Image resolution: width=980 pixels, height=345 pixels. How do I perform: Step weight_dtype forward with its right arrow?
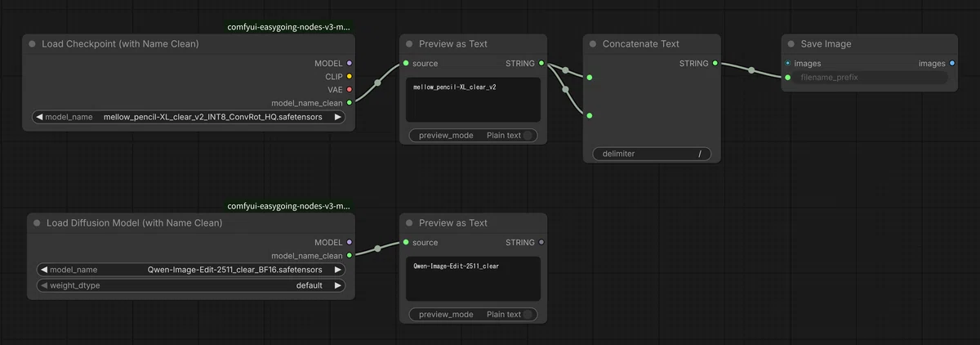coord(338,286)
